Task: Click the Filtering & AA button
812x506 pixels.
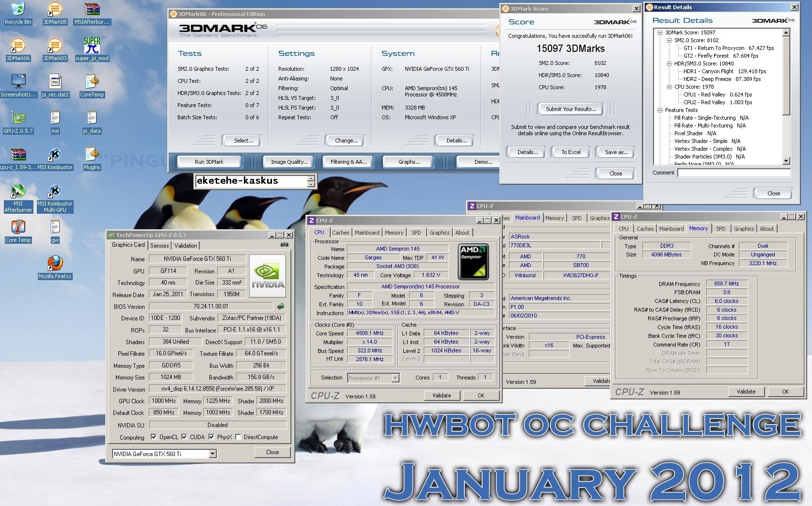Action: tap(348, 162)
